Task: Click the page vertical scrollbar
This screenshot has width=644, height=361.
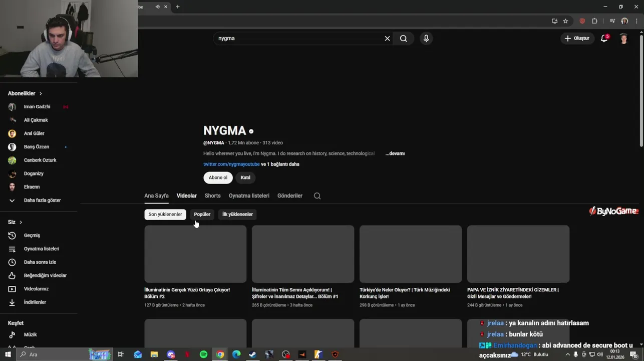Action: click(x=641, y=90)
